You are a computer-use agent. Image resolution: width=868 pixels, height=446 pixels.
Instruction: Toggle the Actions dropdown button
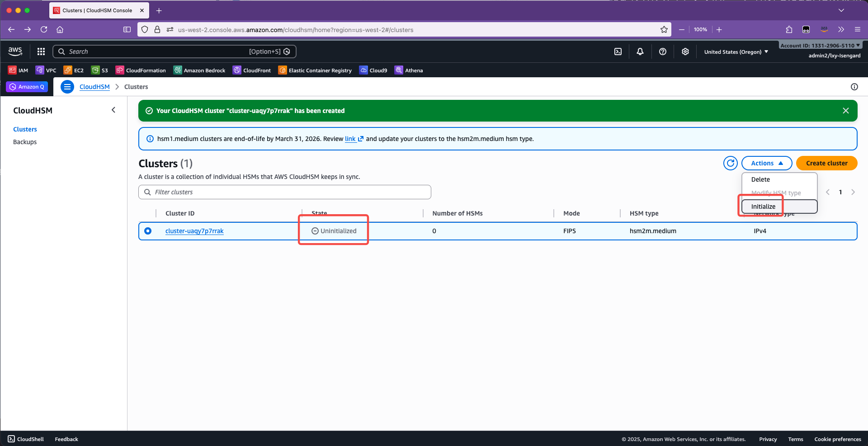point(766,163)
